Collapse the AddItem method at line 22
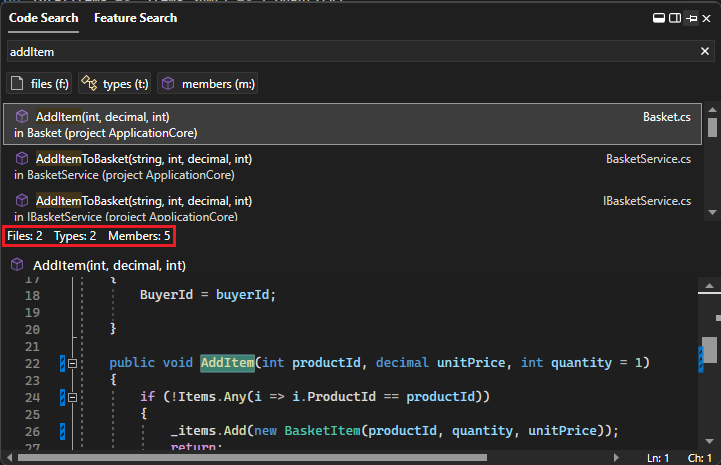The image size is (721, 465). (x=72, y=362)
